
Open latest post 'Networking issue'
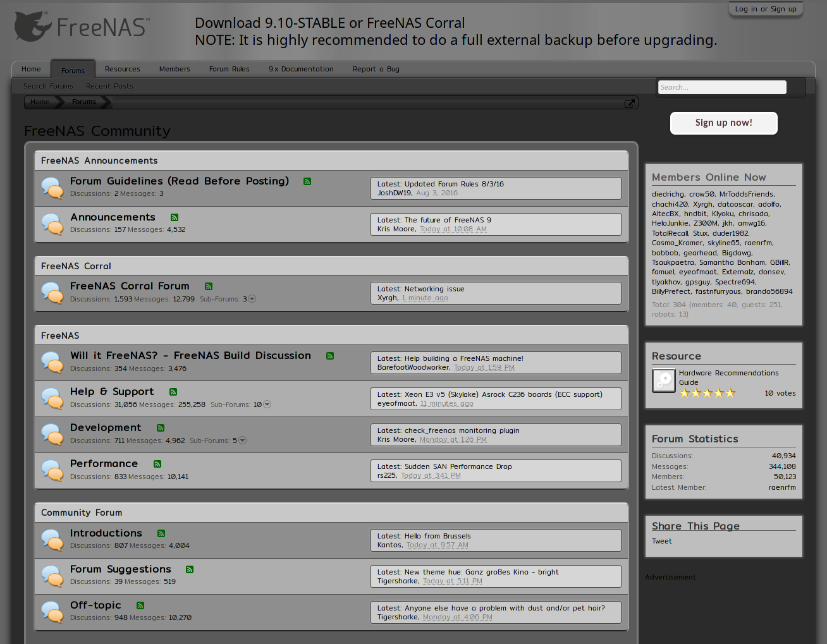434,289
